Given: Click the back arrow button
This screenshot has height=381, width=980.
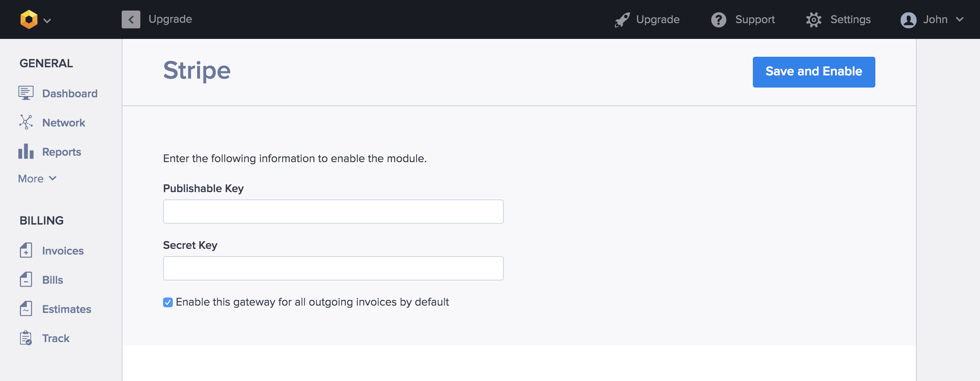Looking at the screenshot, I should (x=131, y=19).
